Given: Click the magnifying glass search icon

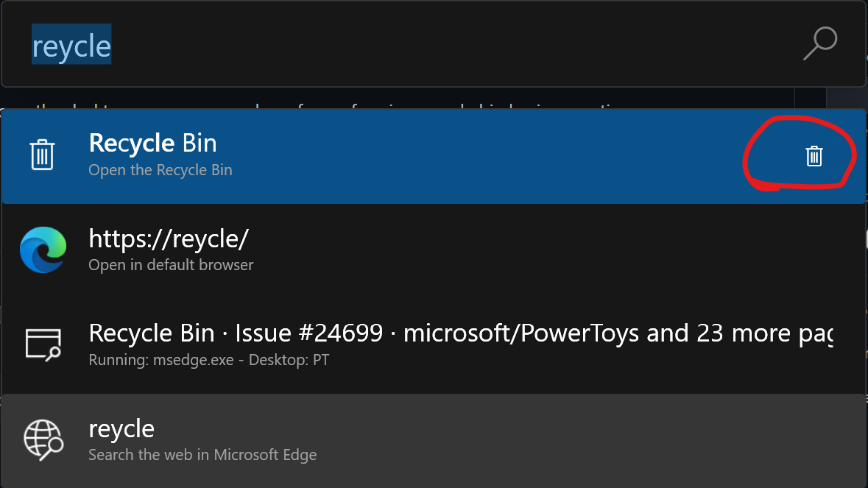Looking at the screenshot, I should tap(820, 44).
